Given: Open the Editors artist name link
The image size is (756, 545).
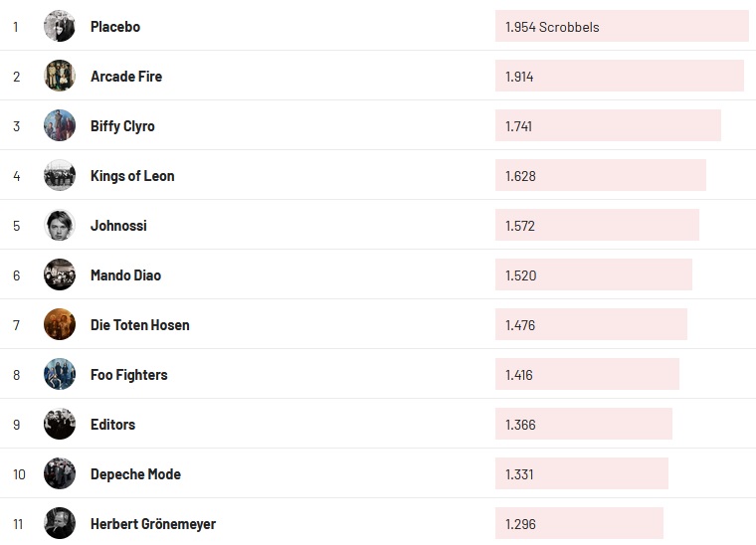Looking at the screenshot, I should pyautogui.click(x=112, y=425).
